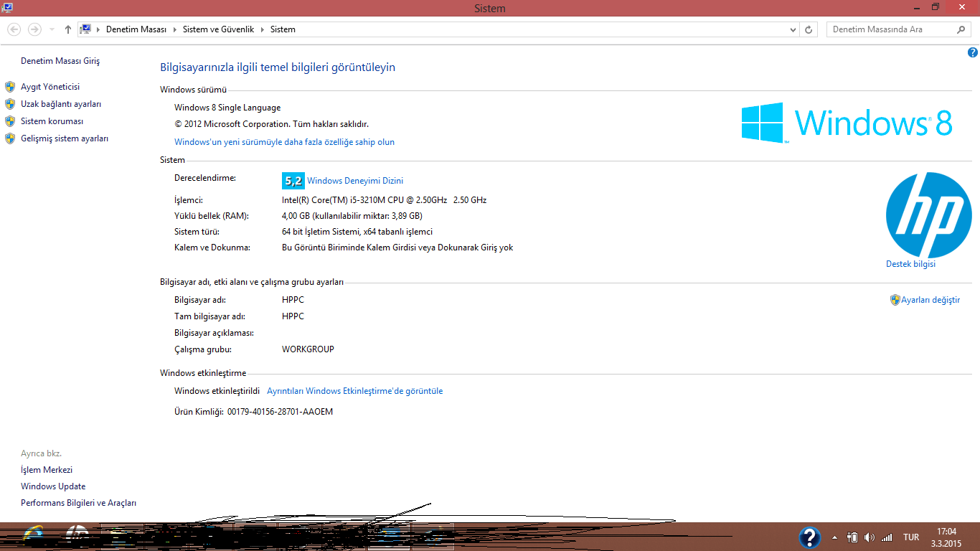The image size is (980, 551).
Task: Click Ayarları değiştir link
Action: (x=930, y=300)
